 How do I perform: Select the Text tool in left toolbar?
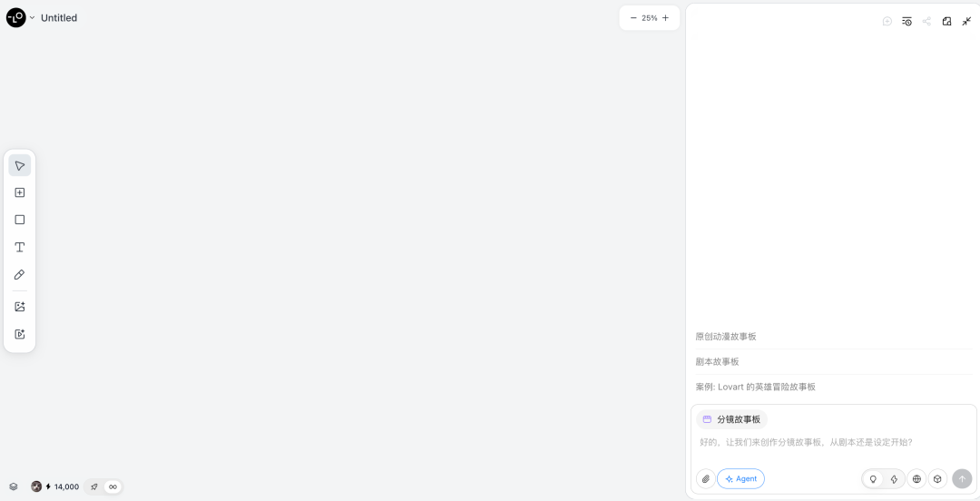point(20,247)
